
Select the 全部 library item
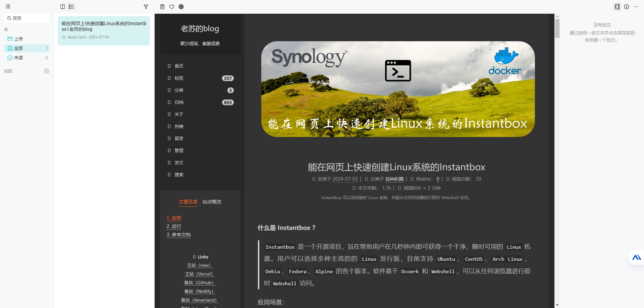[x=27, y=48]
